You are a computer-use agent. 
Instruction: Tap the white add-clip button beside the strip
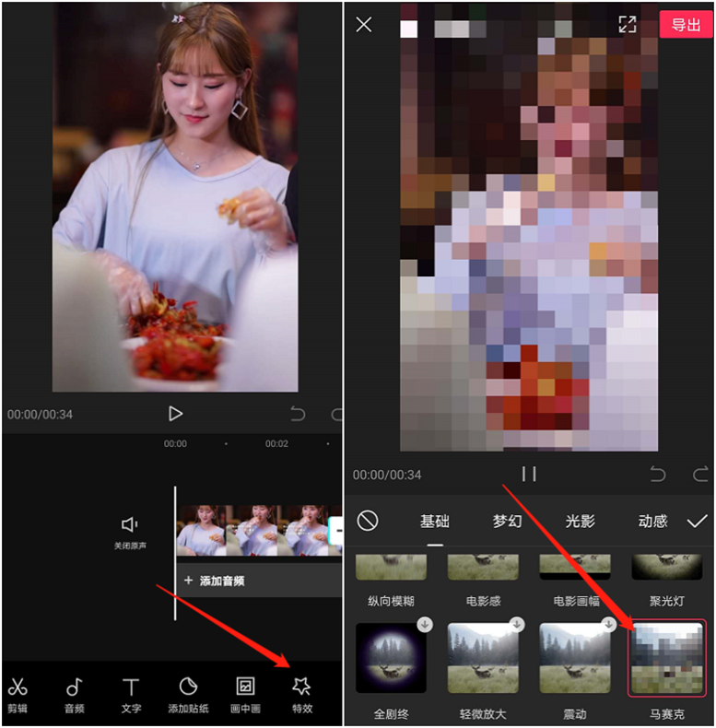click(x=335, y=530)
